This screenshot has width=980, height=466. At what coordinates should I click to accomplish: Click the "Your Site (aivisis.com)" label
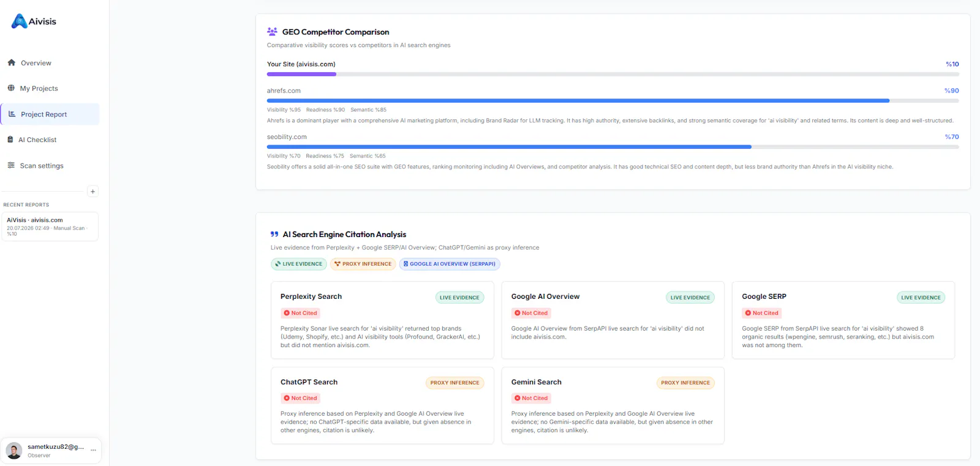[x=301, y=64]
